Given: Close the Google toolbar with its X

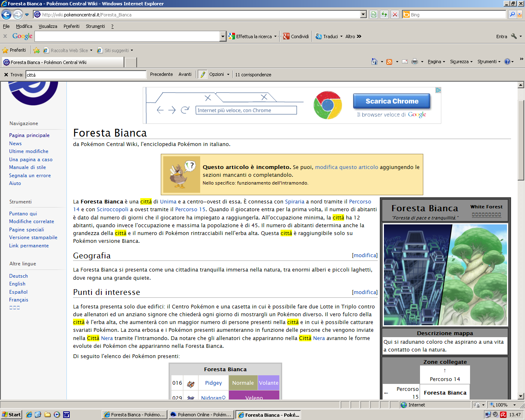Looking at the screenshot, I should pos(5,36).
